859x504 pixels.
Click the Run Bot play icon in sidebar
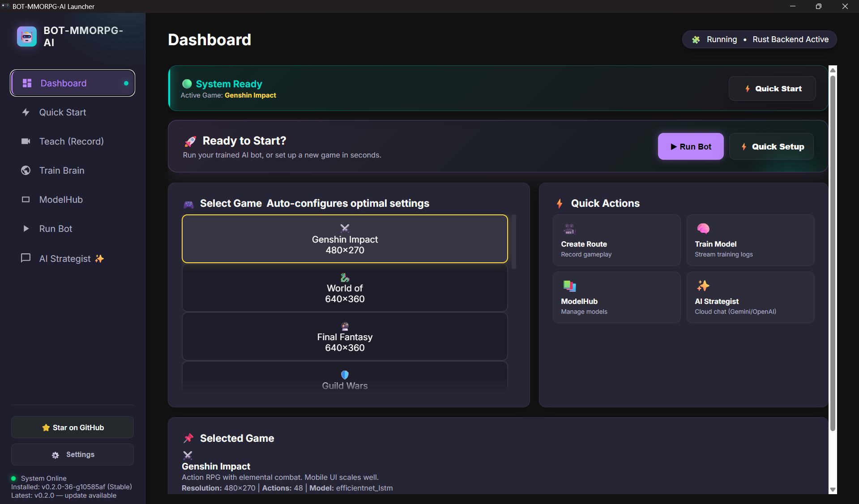(x=26, y=229)
